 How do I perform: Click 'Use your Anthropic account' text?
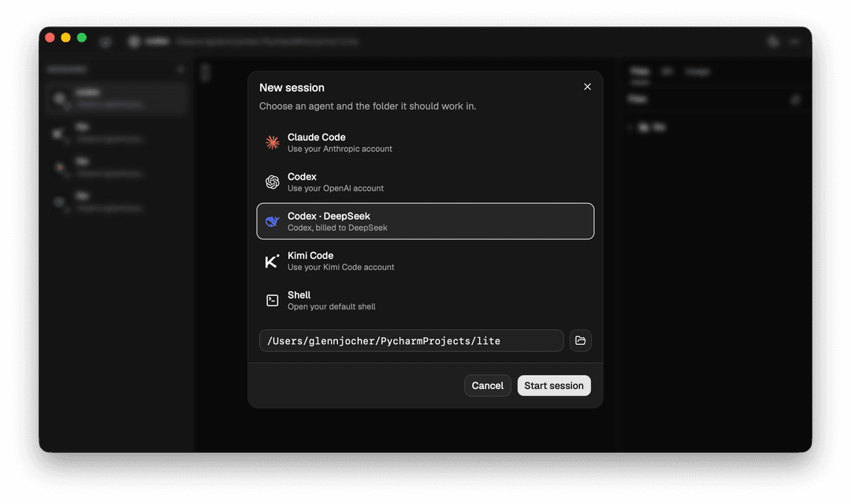[x=340, y=149]
